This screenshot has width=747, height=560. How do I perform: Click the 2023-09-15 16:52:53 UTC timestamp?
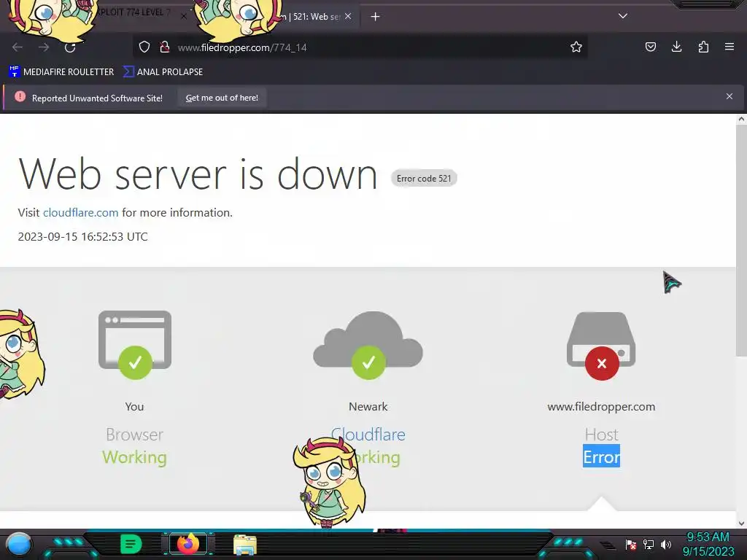pos(83,237)
